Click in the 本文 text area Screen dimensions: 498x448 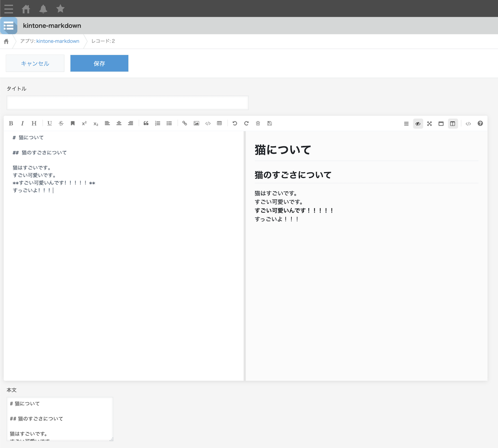click(60, 419)
